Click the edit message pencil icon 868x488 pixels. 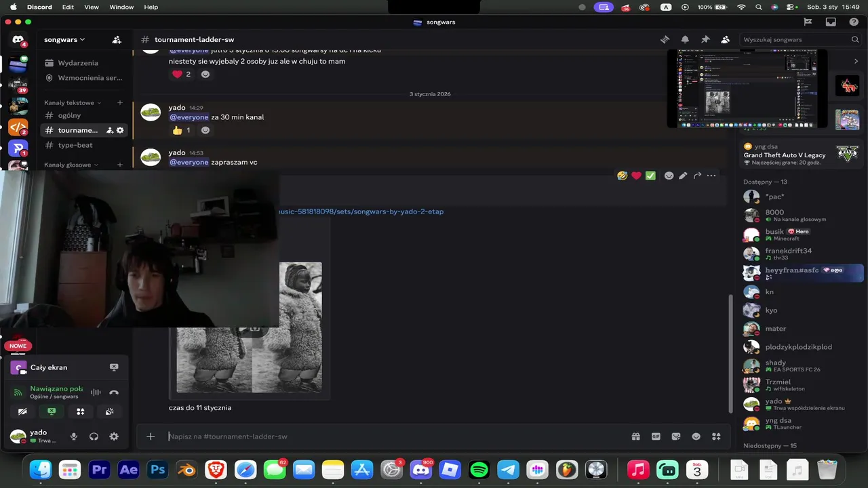point(683,176)
